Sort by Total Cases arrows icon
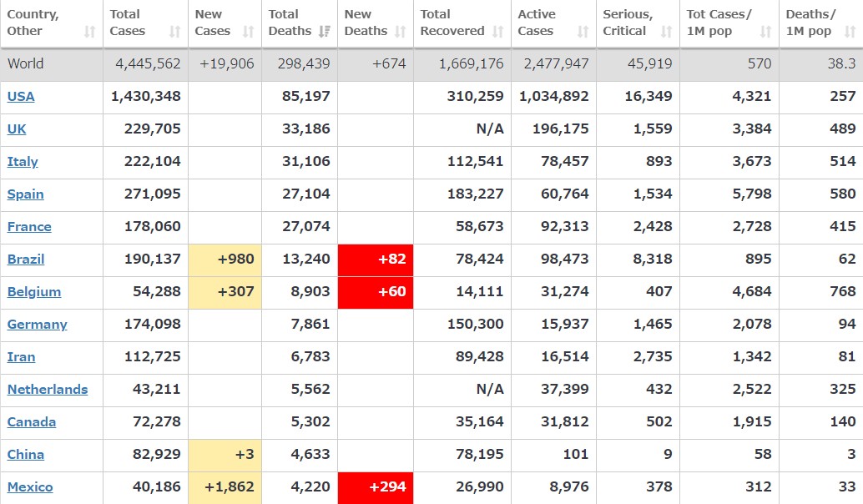This screenshot has height=504, width=863. [174, 32]
